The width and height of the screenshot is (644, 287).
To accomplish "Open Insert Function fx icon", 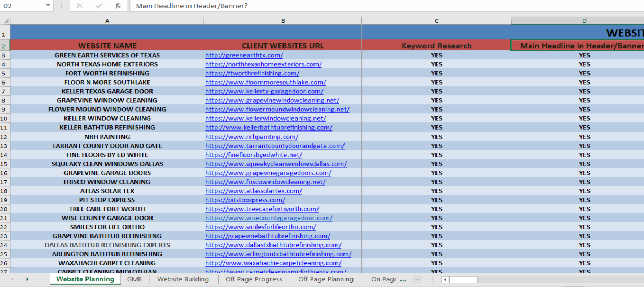I will coord(118,6).
